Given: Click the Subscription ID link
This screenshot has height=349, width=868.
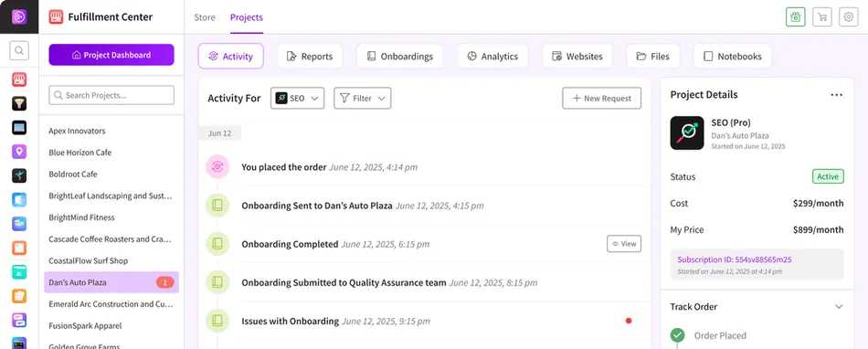Looking at the screenshot, I should tap(734, 259).
